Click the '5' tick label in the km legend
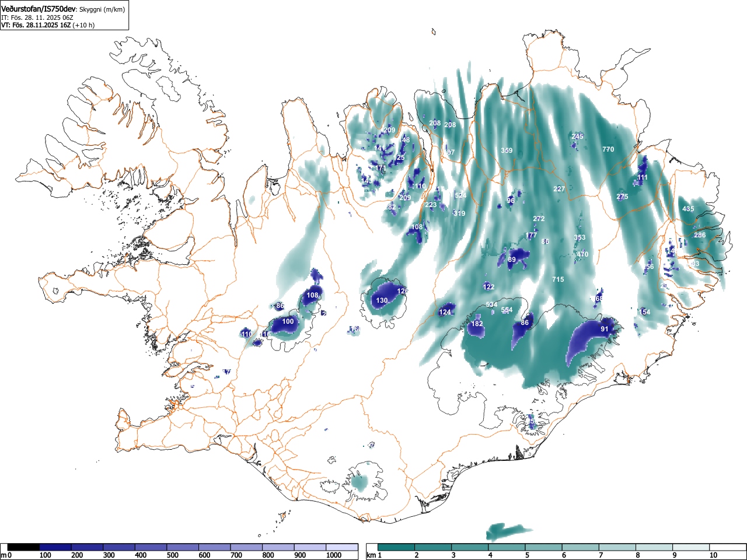Viewport: 747px width, 560px height. click(x=527, y=555)
